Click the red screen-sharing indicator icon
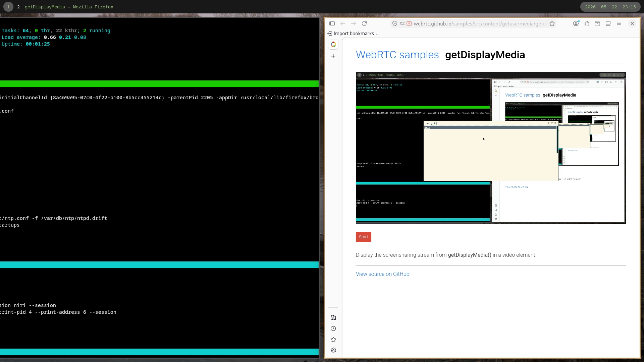The height and width of the screenshot is (362, 644). pos(409,23)
